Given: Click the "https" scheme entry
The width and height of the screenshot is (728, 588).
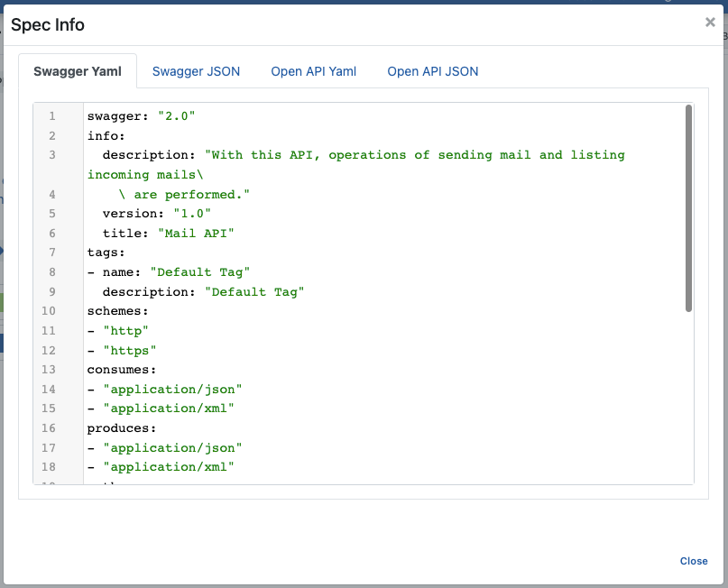Looking at the screenshot, I should point(130,350).
